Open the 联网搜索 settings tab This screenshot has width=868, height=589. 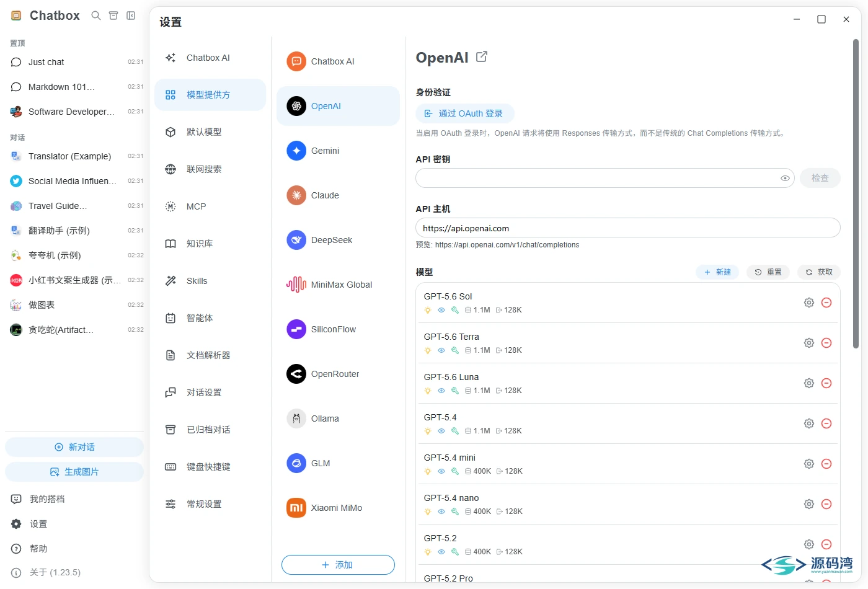click(x=210, y=169)
